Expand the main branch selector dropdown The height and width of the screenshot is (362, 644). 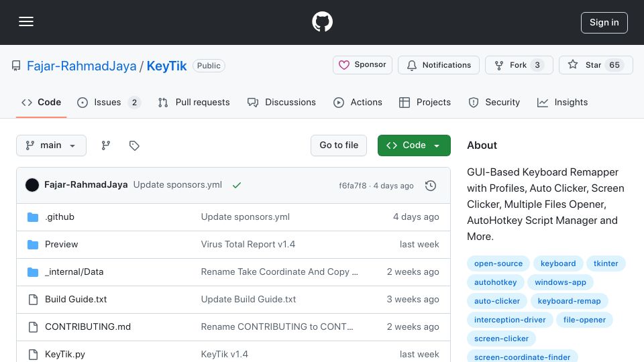coord(52,145)
